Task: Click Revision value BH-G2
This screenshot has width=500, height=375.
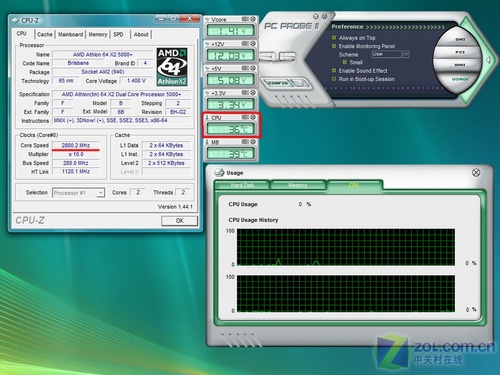Action: (x=178, y=112)
